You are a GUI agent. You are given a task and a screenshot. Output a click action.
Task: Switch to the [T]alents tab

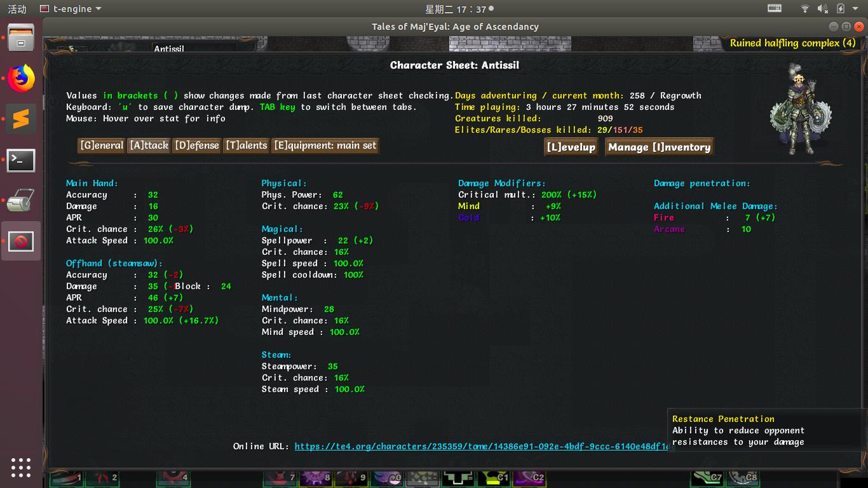246,146
